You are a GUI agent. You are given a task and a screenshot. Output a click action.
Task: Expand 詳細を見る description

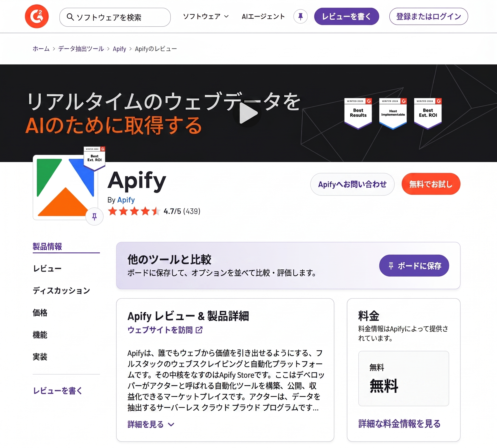click(x=151, y=424)
